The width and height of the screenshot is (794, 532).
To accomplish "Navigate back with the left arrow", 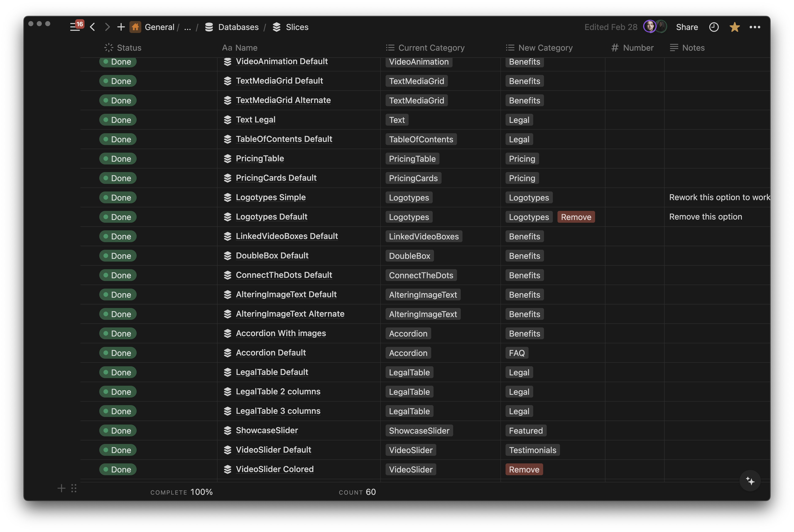I will (x=92, y=27).
